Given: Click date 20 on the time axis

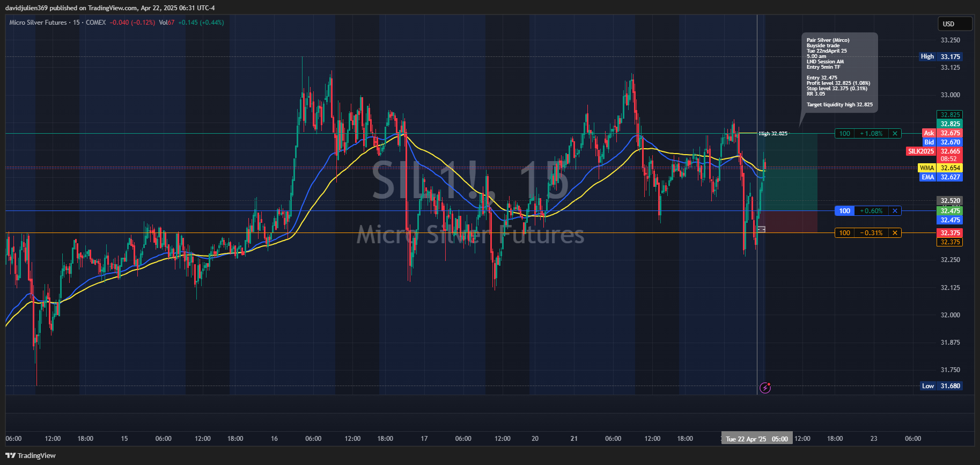Looking at the screenshot, I should click(535, 439).
